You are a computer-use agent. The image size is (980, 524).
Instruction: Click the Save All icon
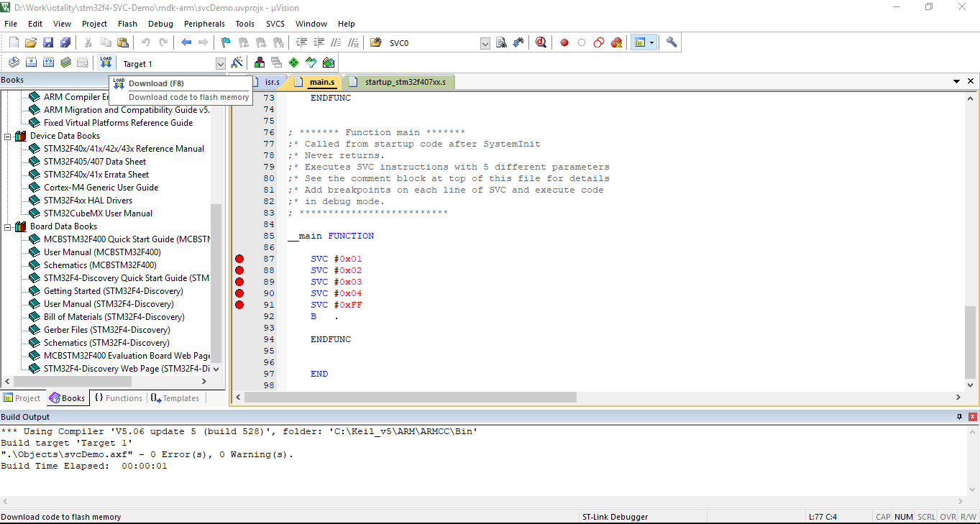tap(65, 43)
